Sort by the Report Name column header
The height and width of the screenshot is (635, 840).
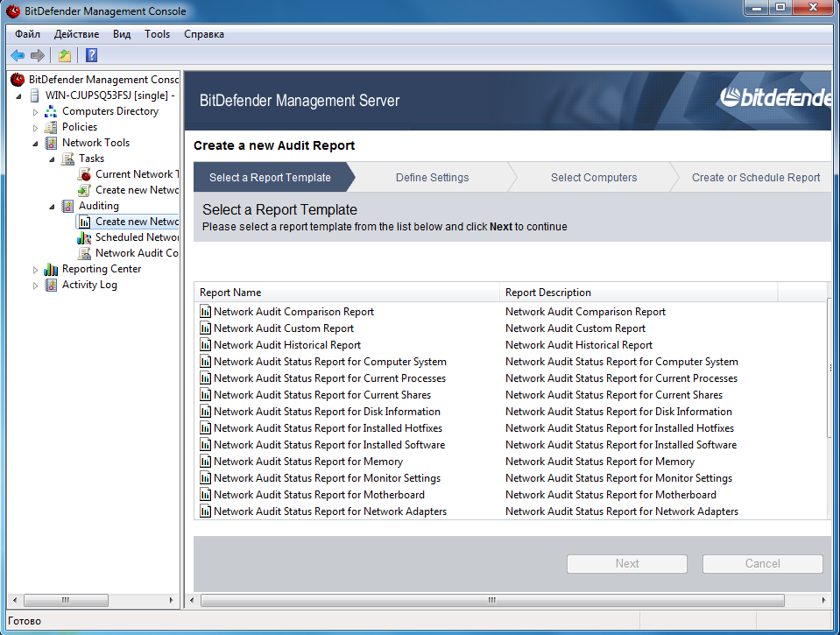(x=347, y=293)
